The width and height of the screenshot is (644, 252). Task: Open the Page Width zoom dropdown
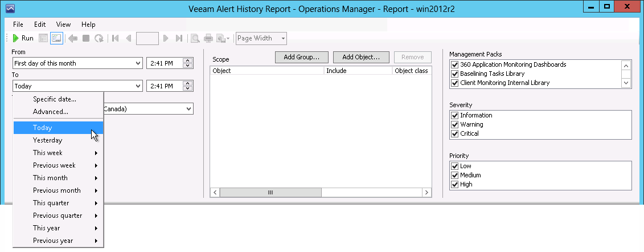click(261, 38)
